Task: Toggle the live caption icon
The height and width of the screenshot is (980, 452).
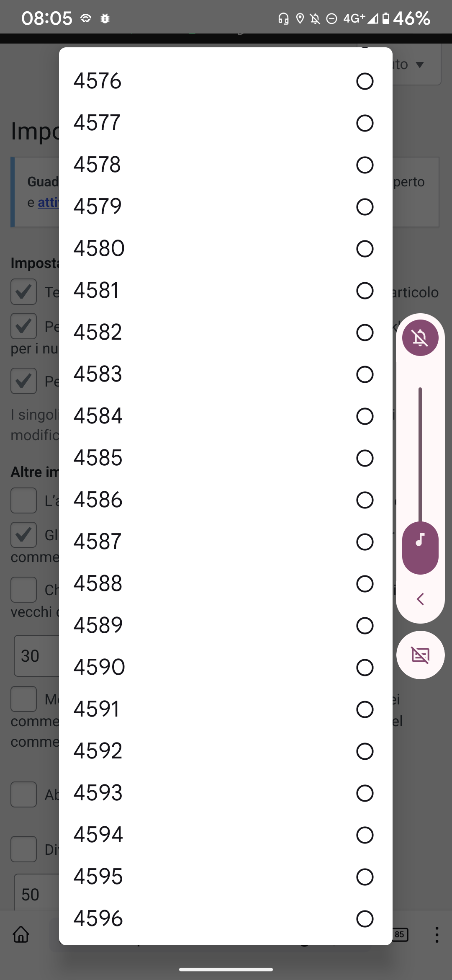Action: (x=420, y=655)
